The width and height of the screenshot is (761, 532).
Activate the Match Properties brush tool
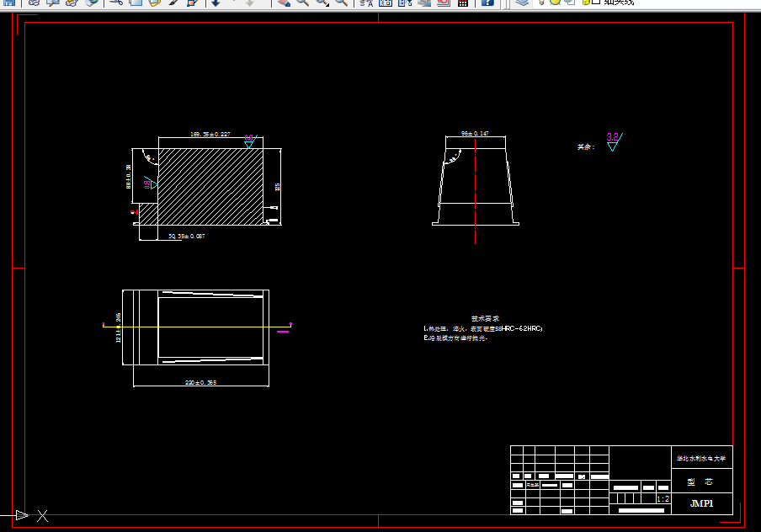[173, 3]
